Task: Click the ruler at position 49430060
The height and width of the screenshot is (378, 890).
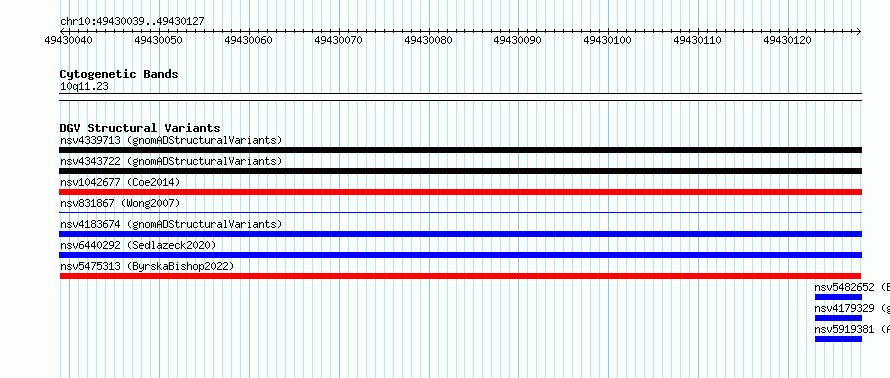Action: [249, 40]
